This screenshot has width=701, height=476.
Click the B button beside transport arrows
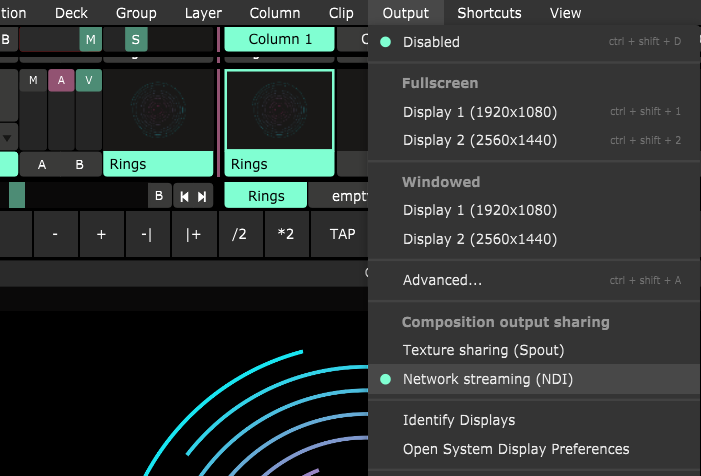click(x=159, y=196)
